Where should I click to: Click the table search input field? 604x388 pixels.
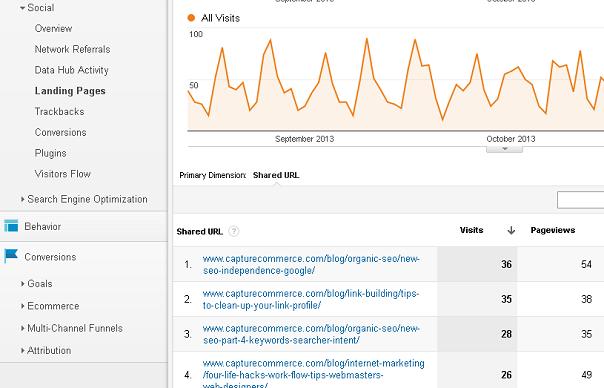(x=581, y=200)
